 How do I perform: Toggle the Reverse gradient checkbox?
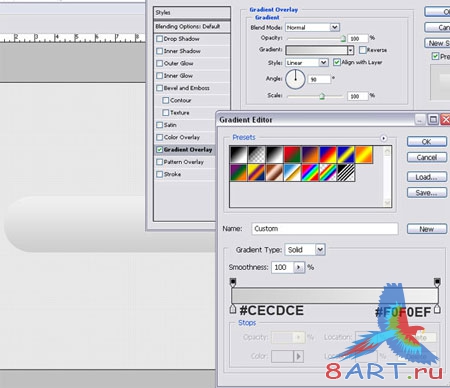tap(363, 50)
